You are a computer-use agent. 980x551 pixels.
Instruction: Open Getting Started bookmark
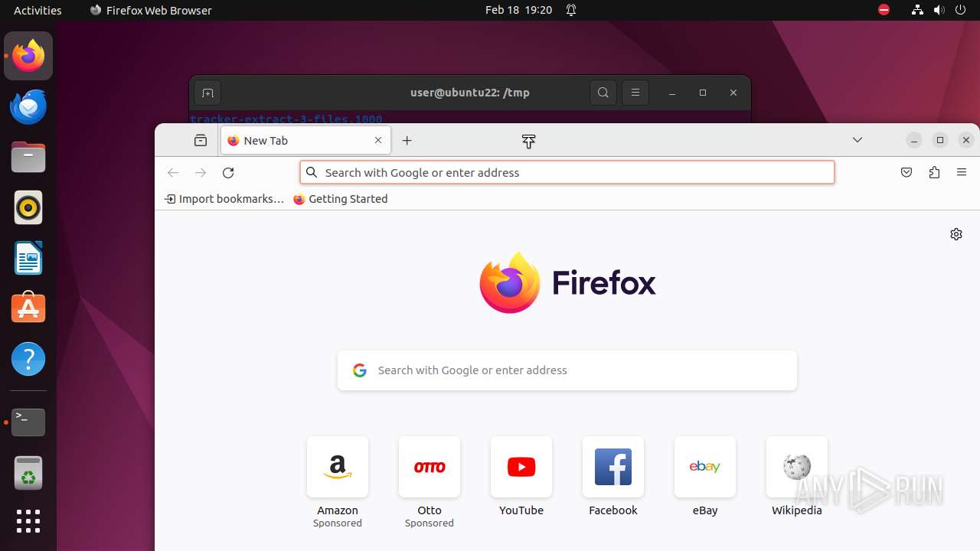pyautogui.click(x=341, y=199)
